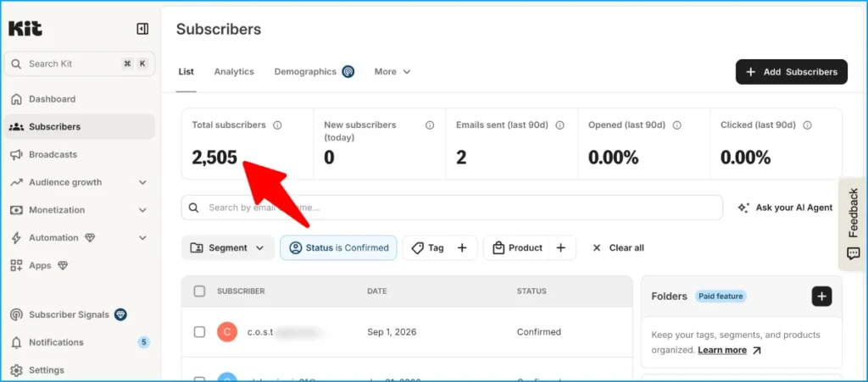Click Emails sent info icon
868x382 pixels.
559,125
